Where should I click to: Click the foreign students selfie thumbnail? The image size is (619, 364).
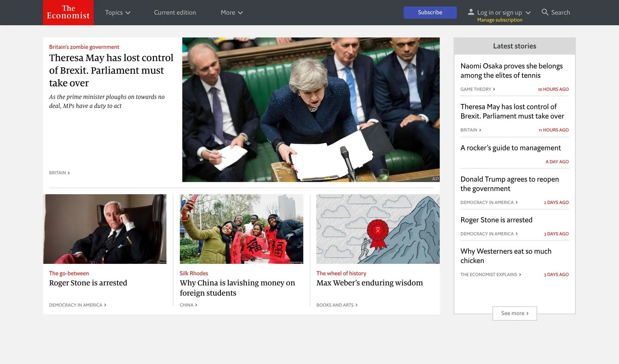241,229
